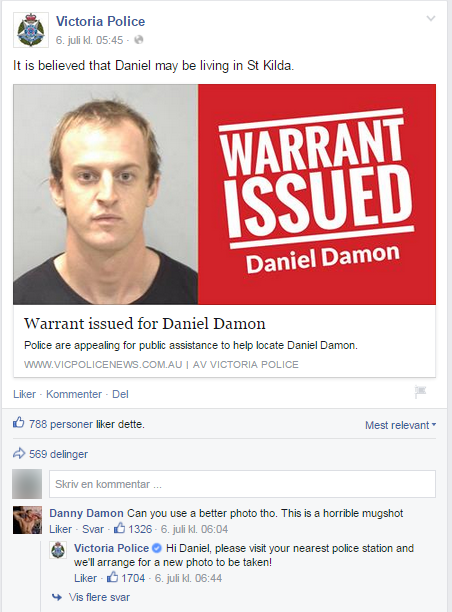Click the share arrow icon beside 569 delinger
This screenshot has width=452, height=612.
19,454
